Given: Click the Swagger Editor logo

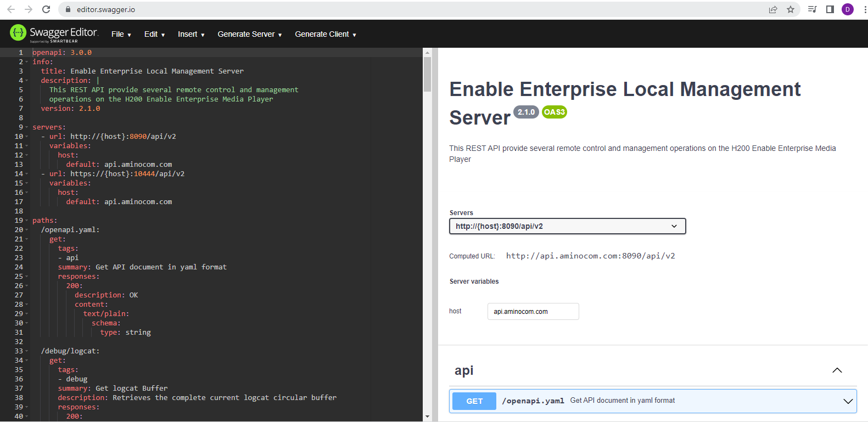Looking at the screenshot, I should (54, 33).
